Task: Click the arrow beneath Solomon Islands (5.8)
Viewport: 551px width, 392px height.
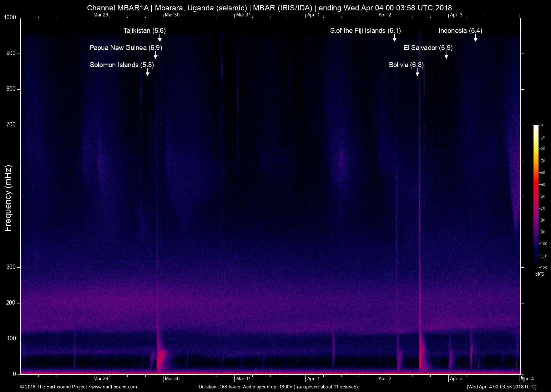Action: coord(147,73)
